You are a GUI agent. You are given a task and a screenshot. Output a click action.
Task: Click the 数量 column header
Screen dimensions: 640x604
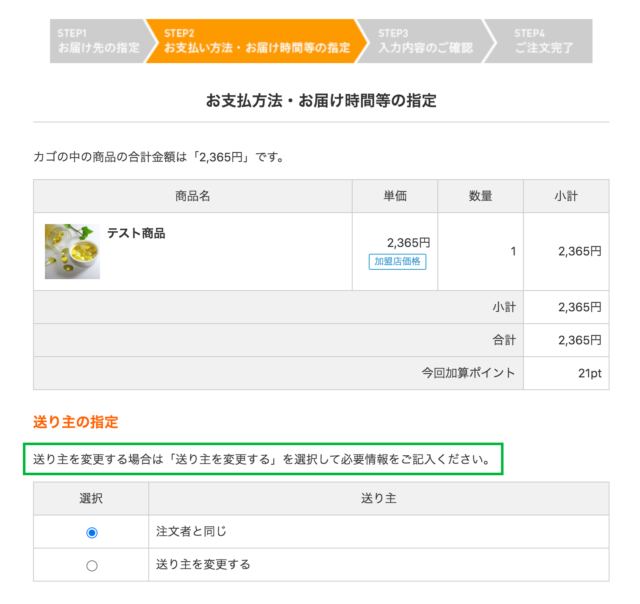[480, 196]
